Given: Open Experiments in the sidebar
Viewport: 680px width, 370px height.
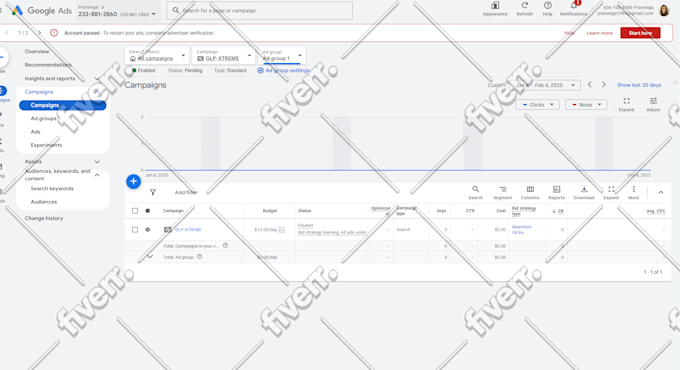Looking at the screenshot, I should (46, 145).
